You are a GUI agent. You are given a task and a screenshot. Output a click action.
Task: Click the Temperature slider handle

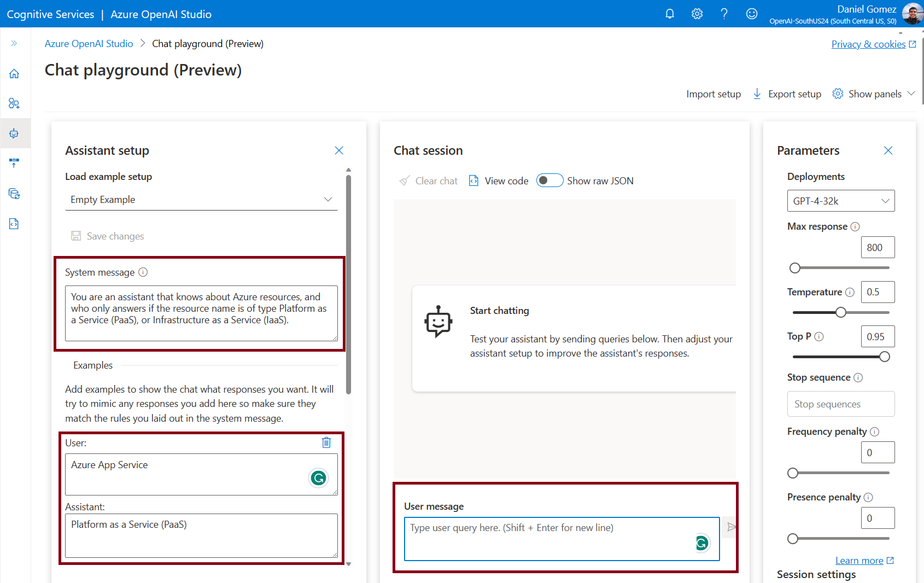tap(841, 312)
